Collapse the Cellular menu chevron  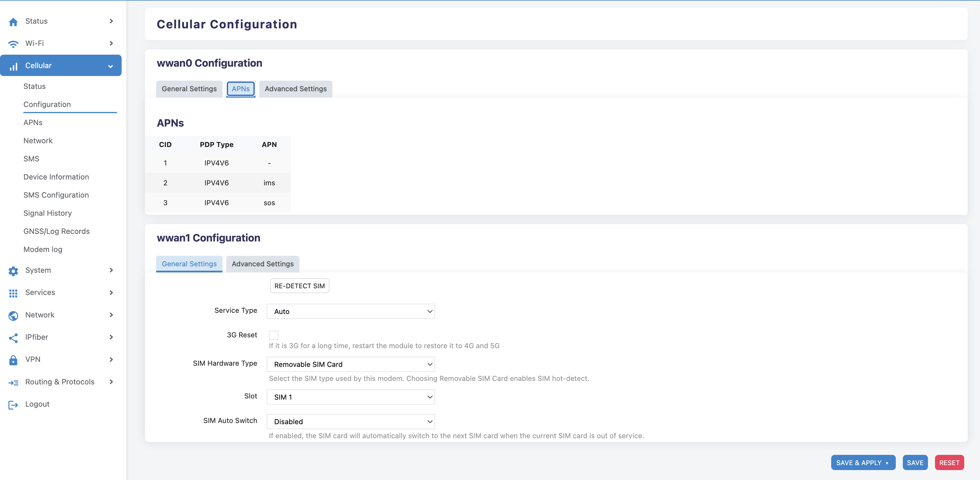[110, 66]
